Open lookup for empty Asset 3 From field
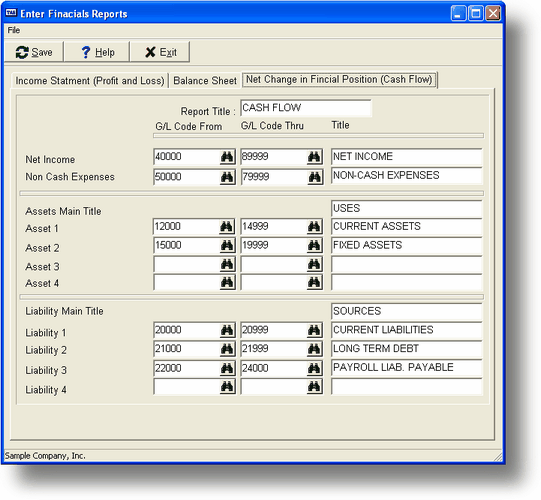Viewport: 541px width, 500px height. [227, 265]
